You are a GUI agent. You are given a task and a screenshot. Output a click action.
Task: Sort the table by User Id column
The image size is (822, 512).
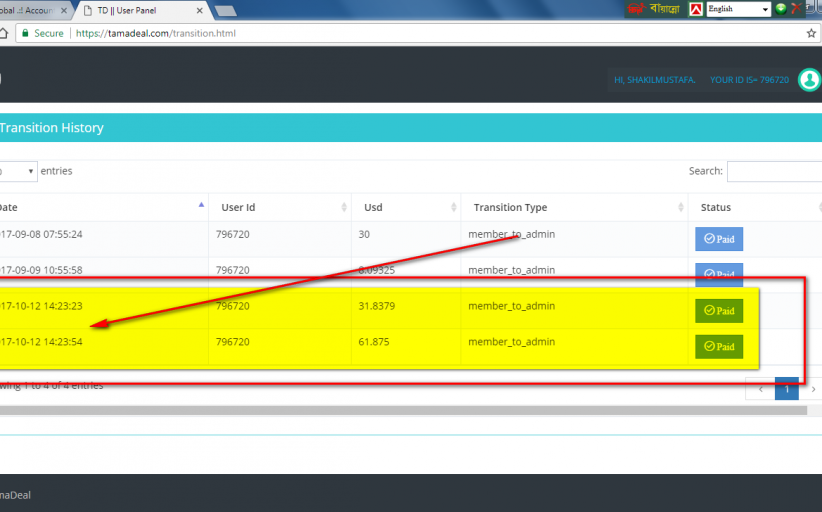click(x=278, y=207)
